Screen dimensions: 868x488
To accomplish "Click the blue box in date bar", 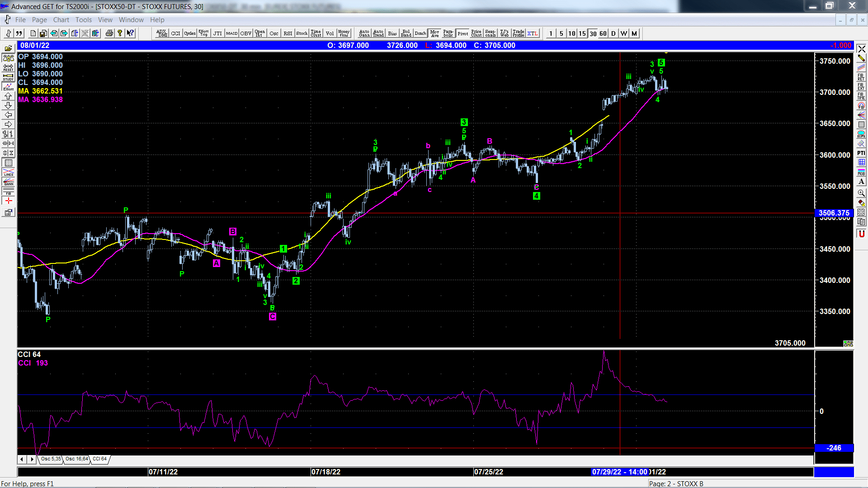I will point(834,472).
